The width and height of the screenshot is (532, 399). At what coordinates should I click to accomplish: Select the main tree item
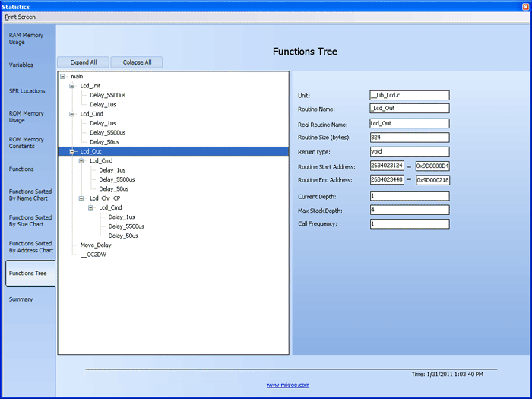click(77, 77)
